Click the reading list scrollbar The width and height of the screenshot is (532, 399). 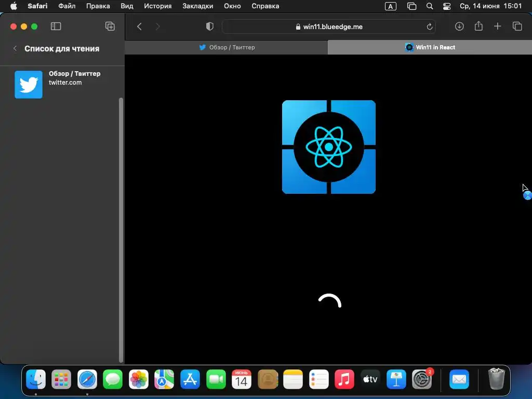121,230
